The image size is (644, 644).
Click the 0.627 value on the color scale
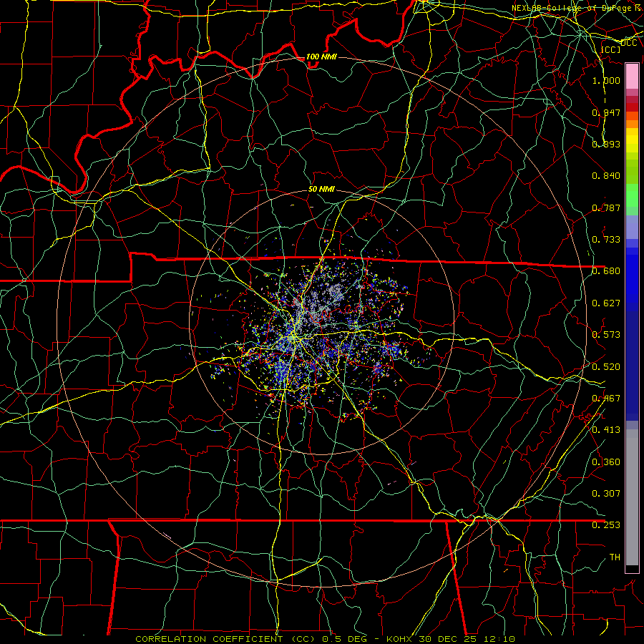(606, 303)
